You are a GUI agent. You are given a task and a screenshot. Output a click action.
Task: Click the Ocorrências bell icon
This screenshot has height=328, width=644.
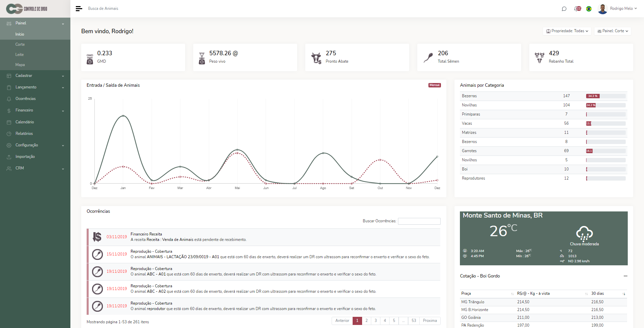click(9, 99)
